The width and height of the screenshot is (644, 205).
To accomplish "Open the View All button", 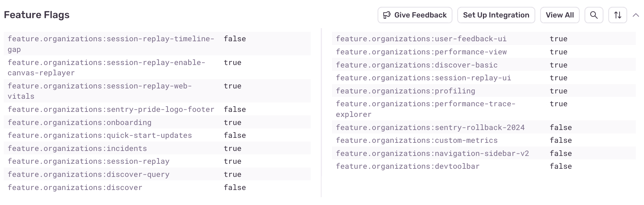I will click(560, 15).
